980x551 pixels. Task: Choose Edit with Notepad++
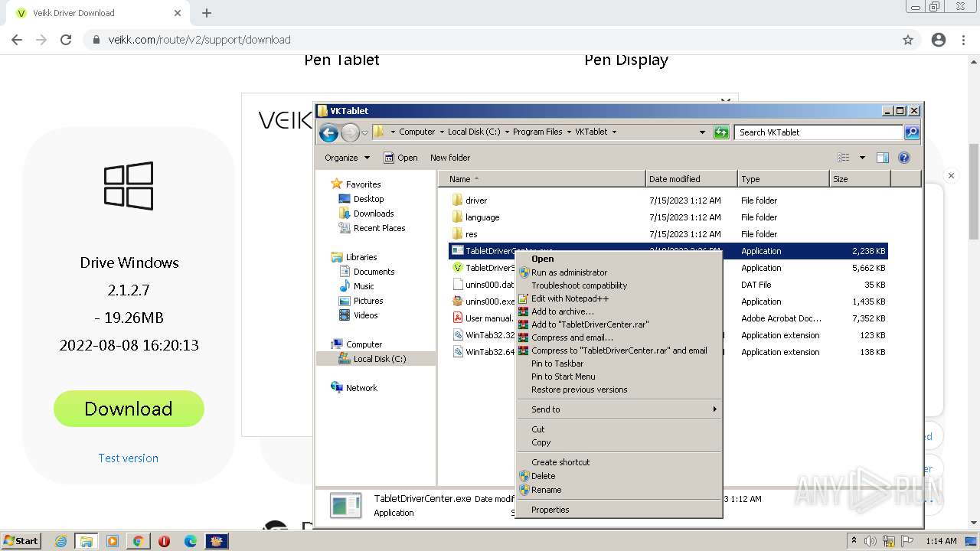click(619, 298)
